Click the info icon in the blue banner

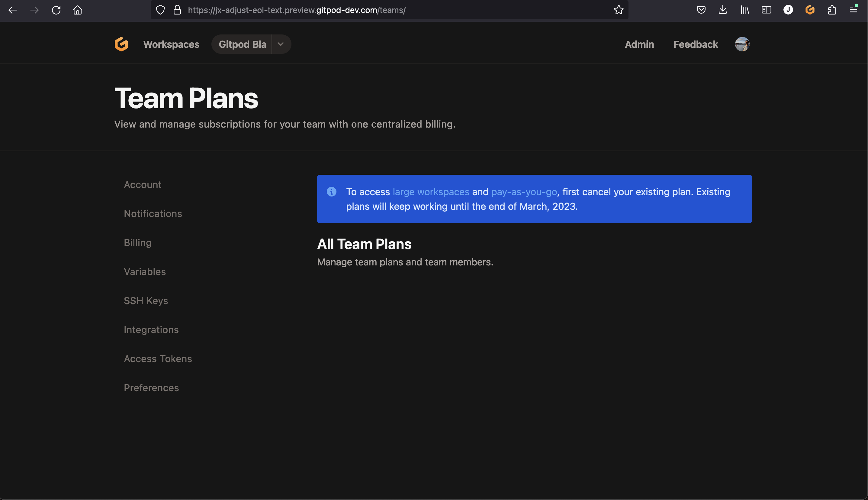click(x=331, y=192)
